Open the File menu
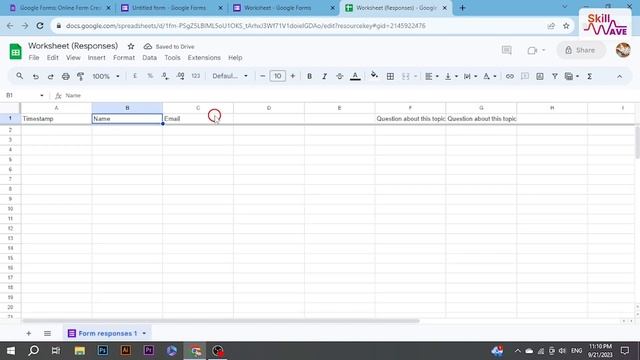The image size is (640, 360). [34, 58]
